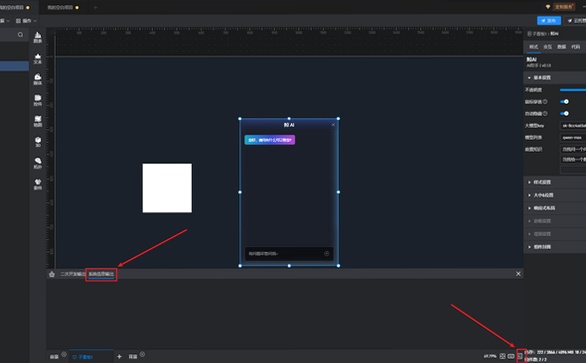Viewport: 586px width, 363px height.
Task: Toggle the second switch in basic settings
Action: [564, 113]
